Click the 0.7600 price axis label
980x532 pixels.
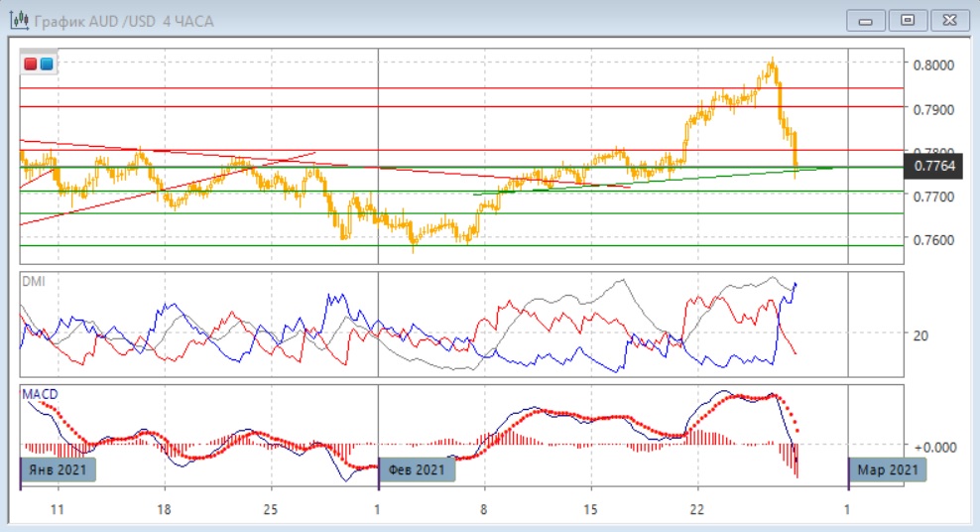[932, 240]
